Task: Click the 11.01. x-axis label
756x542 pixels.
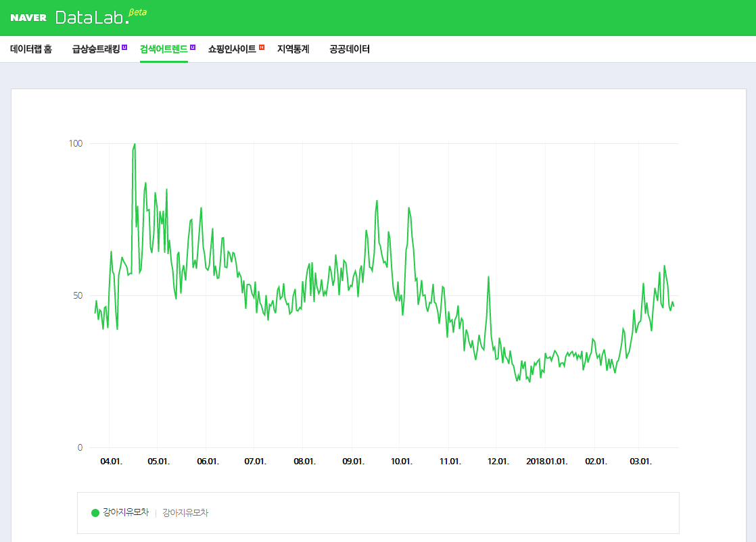Action: click(450, 462)
